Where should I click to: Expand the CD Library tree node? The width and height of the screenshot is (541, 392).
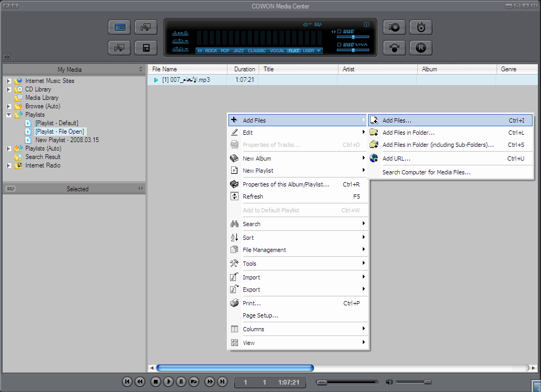coord(8,89)
